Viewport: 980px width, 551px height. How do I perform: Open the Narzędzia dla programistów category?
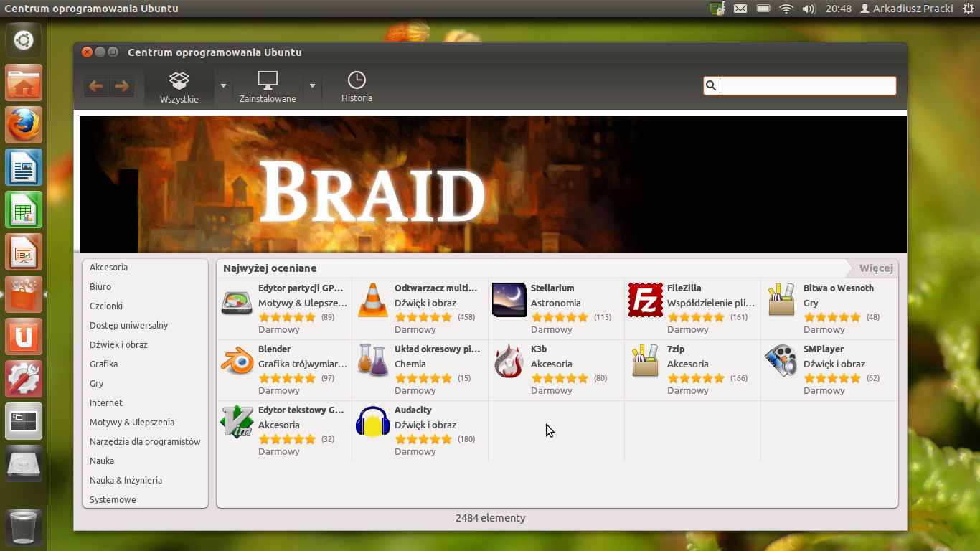coord(145,441)
